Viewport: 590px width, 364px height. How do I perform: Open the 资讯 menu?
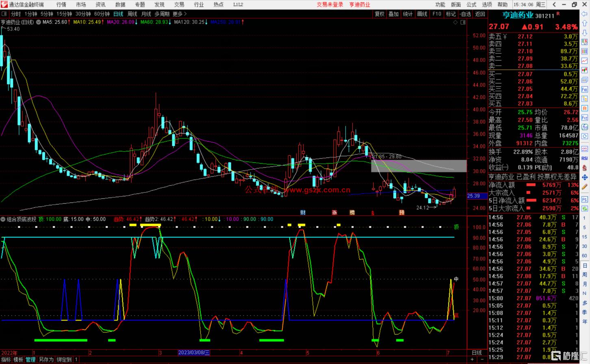pos(100,4)
